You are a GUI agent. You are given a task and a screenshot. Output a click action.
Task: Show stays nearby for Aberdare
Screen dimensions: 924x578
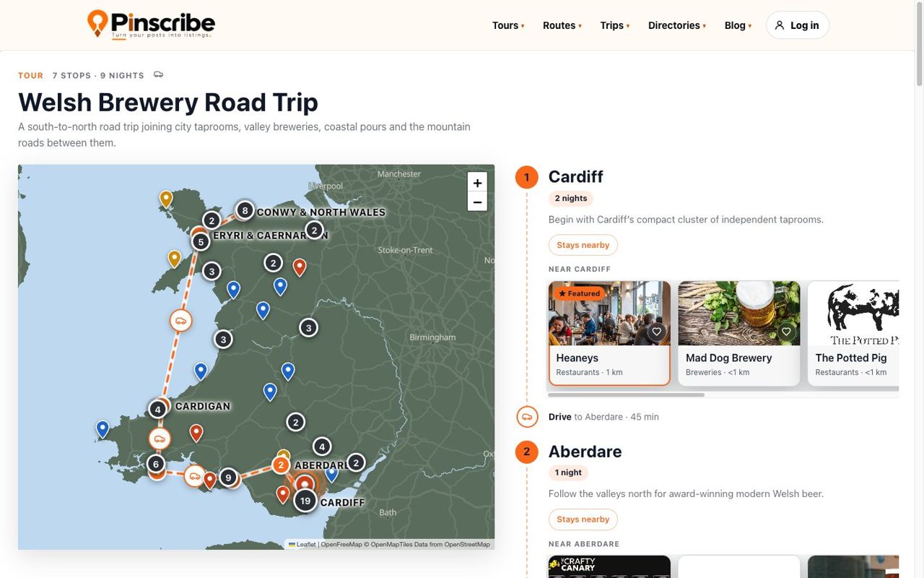click(583, 519)
